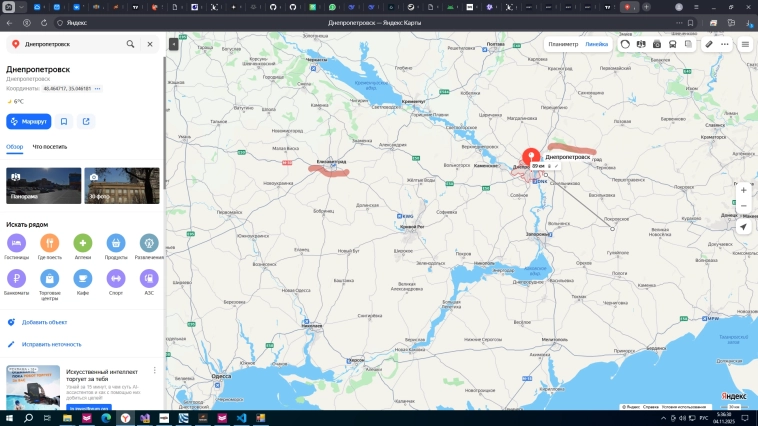The height and width of the screenshot is (426, 758).
Task: Zoom in the map with the plus button
Action: 743,190
